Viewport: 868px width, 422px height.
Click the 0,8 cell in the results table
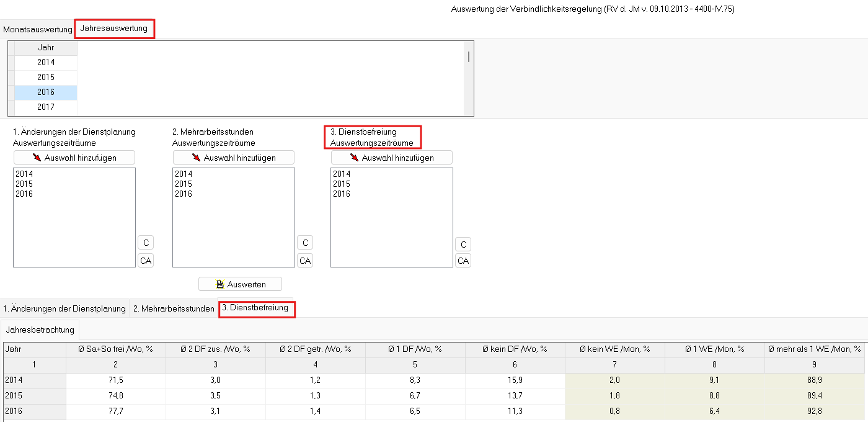(615, 411)
